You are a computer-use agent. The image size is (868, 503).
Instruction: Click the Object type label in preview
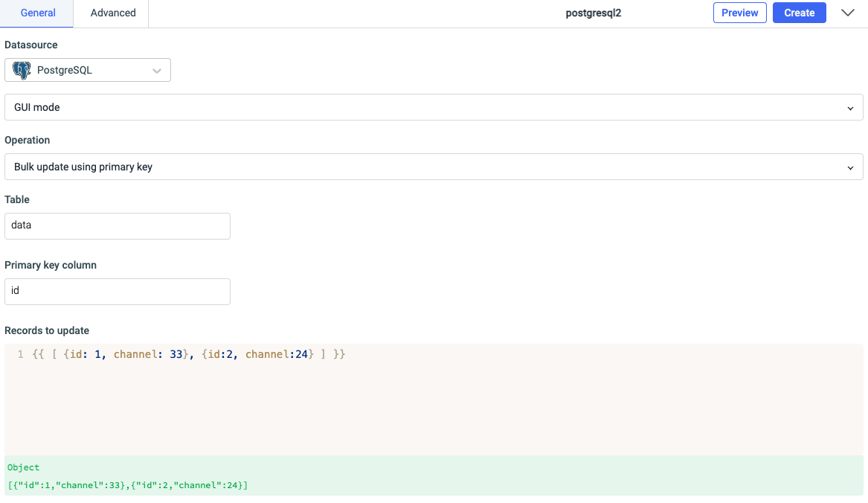tap(24, 467)
